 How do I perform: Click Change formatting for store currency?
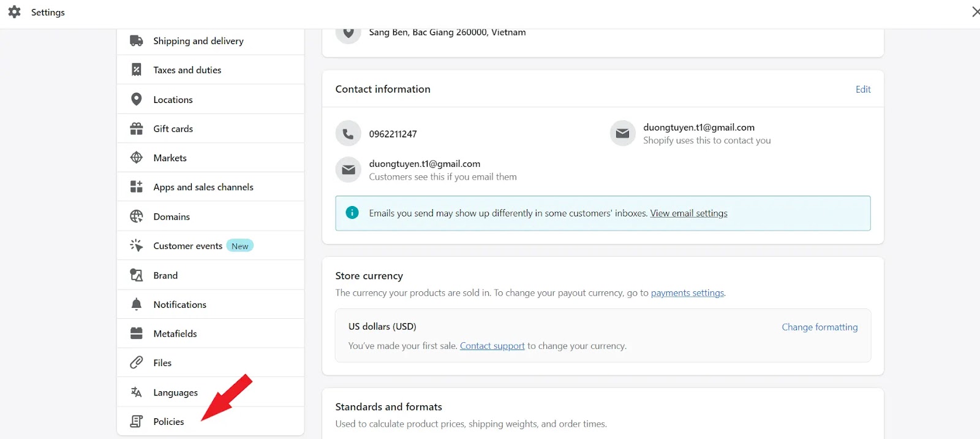click(819, 327)
